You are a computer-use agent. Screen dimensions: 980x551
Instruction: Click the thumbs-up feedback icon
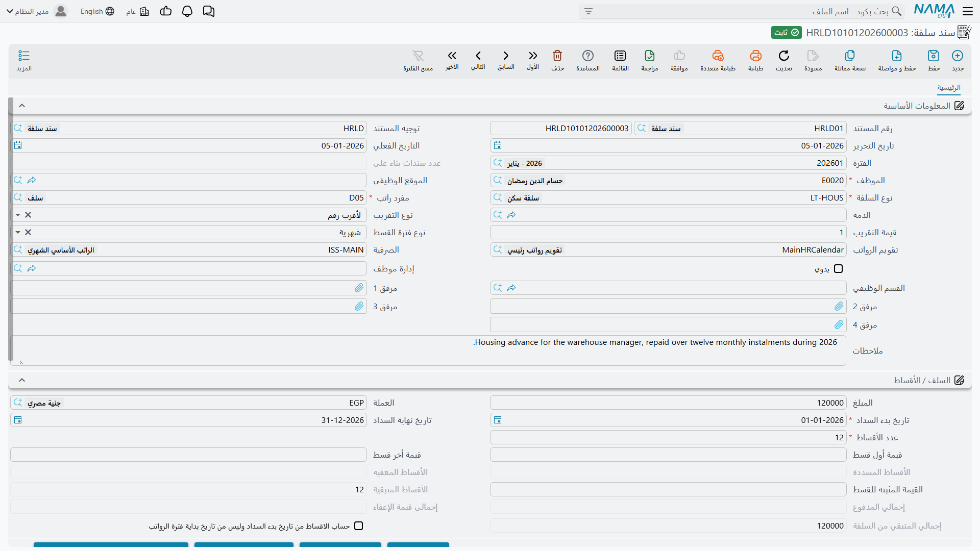point(166,11)
